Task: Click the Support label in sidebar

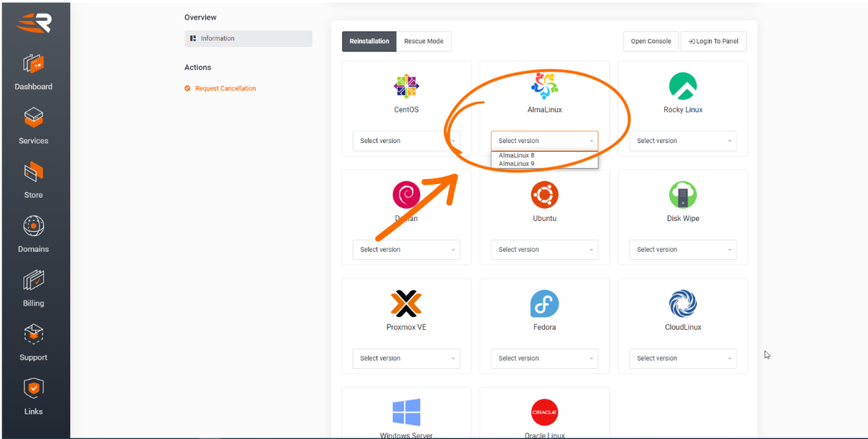Action: (34, 357)
